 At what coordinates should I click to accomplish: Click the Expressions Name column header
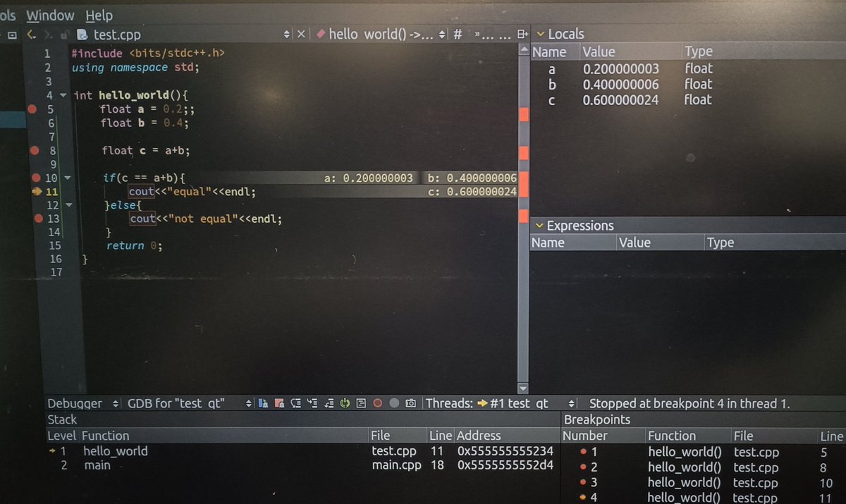573,242
